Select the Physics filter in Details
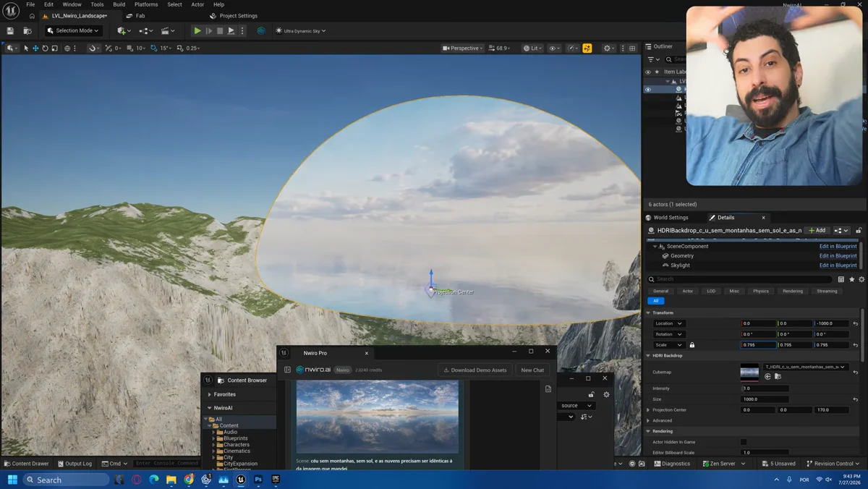The image size is (868, 489). (x=761, y=291)
